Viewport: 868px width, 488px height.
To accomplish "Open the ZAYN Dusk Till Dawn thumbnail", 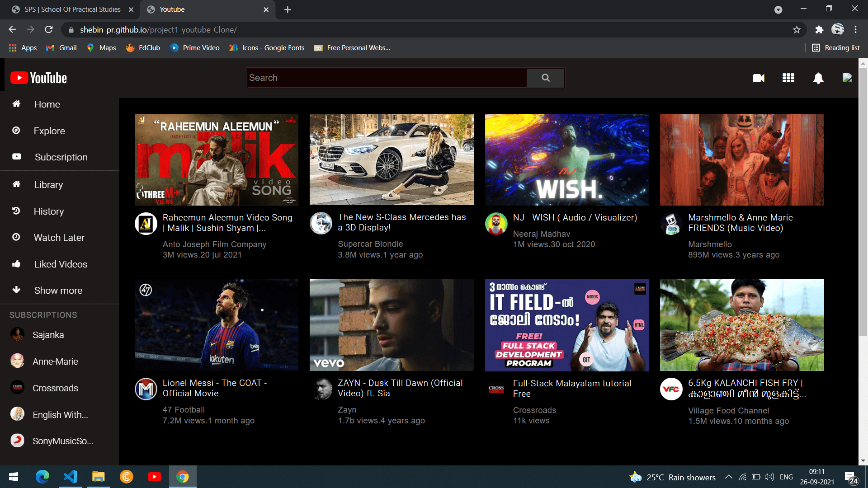I will coord(392,325).
